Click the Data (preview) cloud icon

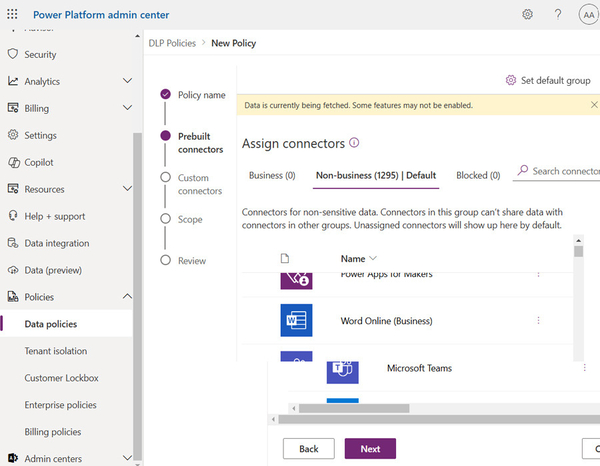coord(13,270)
